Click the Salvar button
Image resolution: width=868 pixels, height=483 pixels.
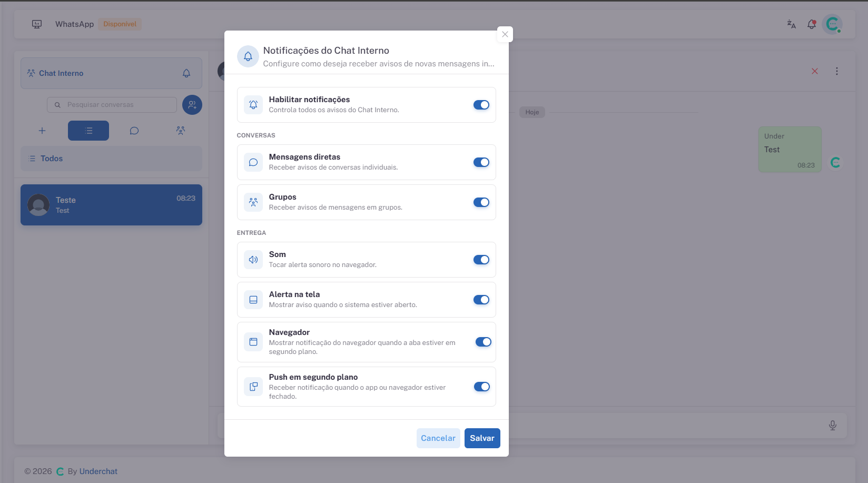point(482,438)
